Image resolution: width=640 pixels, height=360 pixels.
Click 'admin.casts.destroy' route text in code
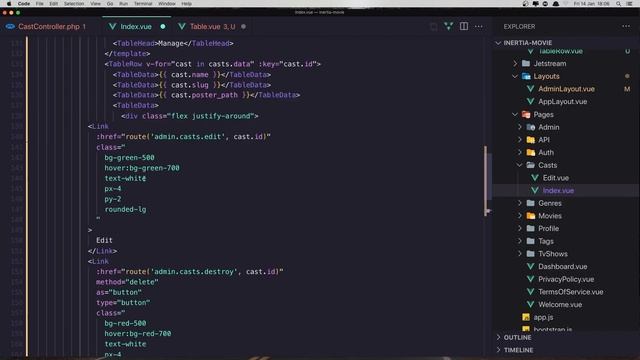point(194,271)
